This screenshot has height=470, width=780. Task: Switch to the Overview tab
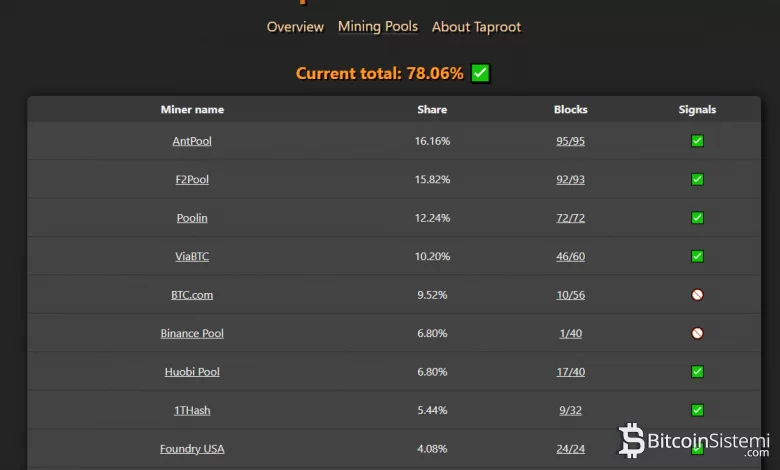pos(295,27)
